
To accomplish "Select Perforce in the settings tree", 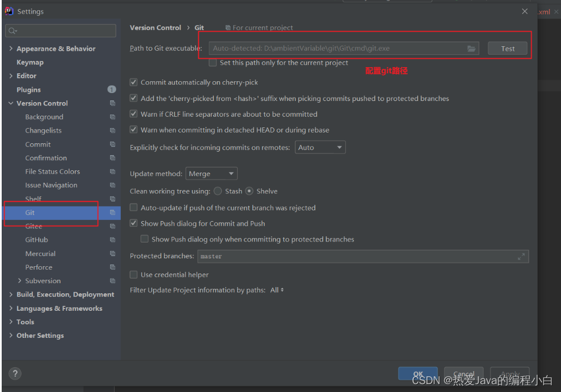I will pos(38,267).
